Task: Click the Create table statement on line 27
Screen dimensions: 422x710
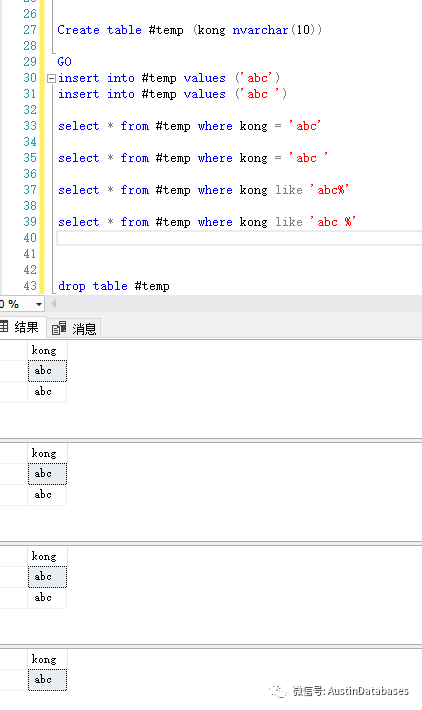Action: (x=189, y=30)
